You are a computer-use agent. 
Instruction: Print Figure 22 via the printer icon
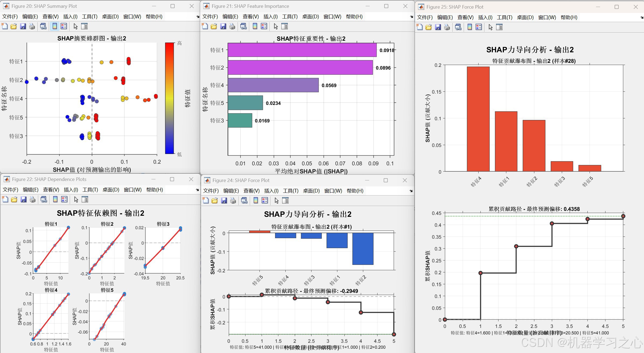(33, 199)
